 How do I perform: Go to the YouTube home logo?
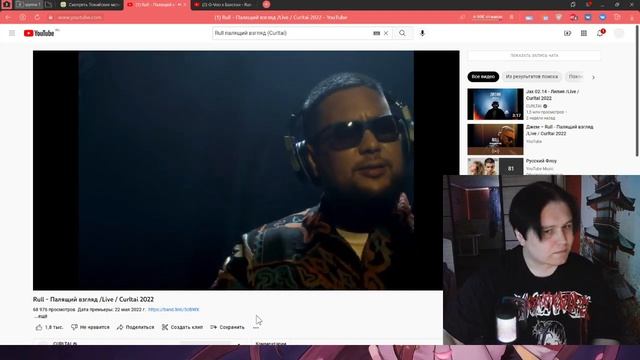(x=39, y=33)
